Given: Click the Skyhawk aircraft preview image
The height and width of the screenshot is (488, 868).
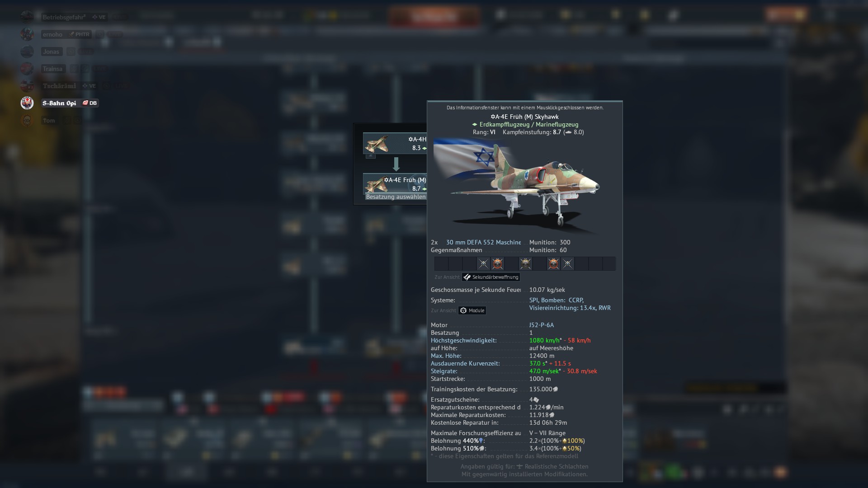Looking at the screenshot, I should (x=517, y=186).
